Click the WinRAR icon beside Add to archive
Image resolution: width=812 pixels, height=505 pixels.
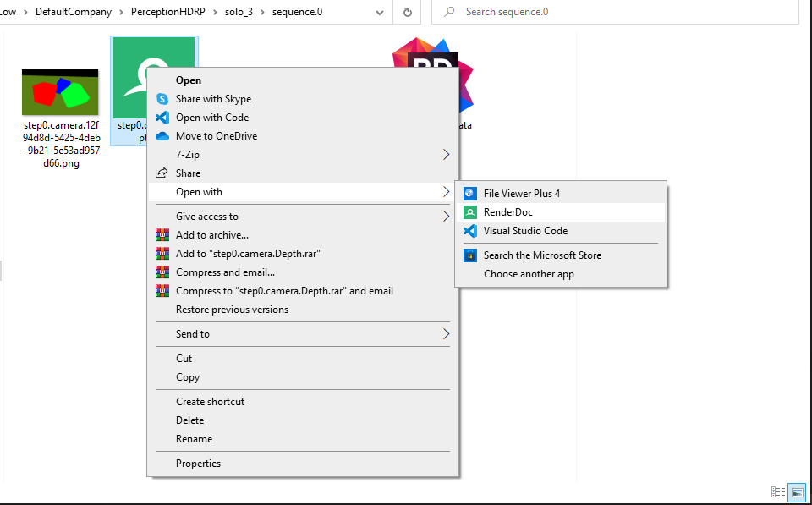(162, 235)
